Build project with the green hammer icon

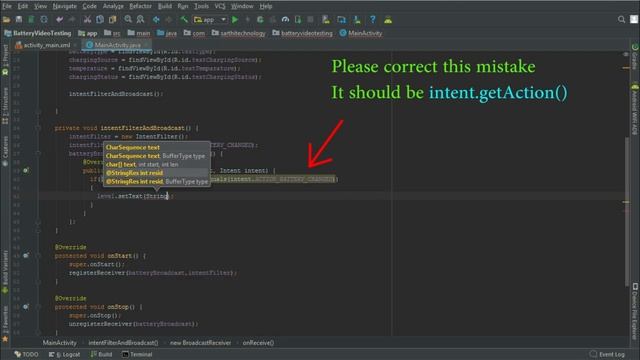[184, 20]
